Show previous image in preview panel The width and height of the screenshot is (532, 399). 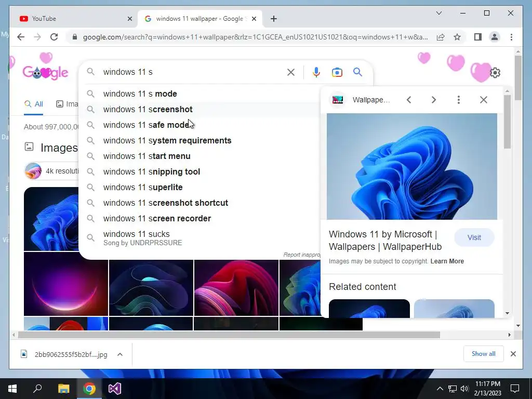click(409, 100)
